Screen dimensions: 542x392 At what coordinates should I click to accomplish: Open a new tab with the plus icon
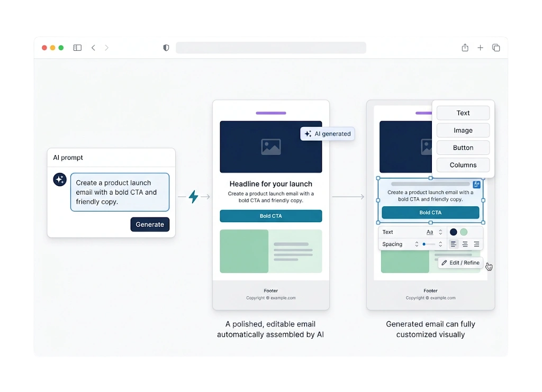coord(481,48)
